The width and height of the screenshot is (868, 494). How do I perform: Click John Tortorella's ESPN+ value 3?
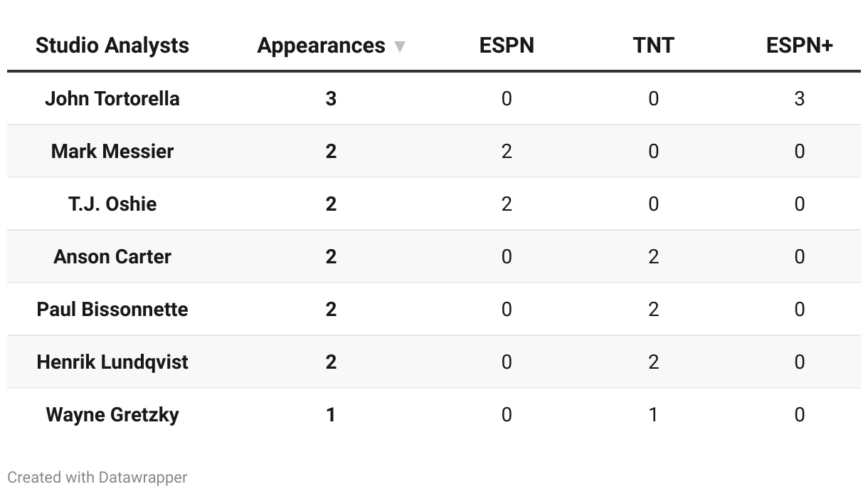(x=799, y=98)
